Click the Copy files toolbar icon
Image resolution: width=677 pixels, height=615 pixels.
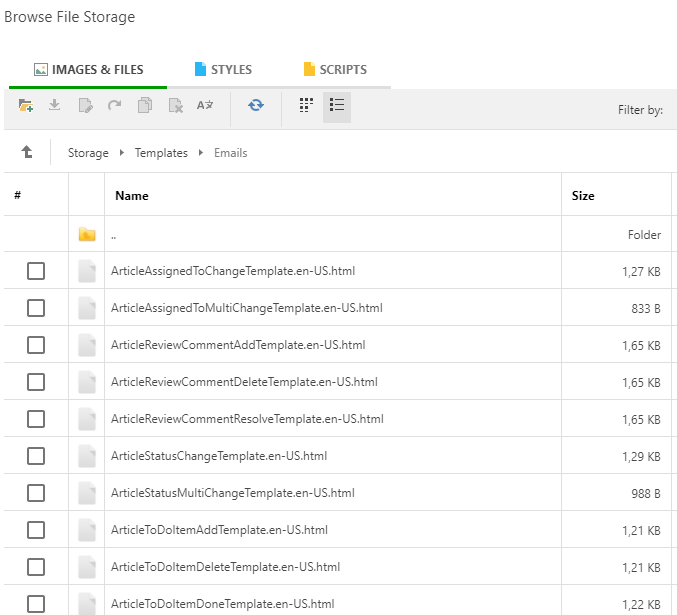(145, 105)
